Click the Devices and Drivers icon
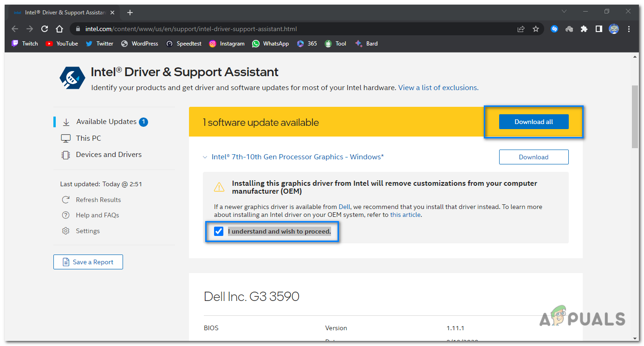Viewport: 644px width, 346px height. [x=66, y=154]
